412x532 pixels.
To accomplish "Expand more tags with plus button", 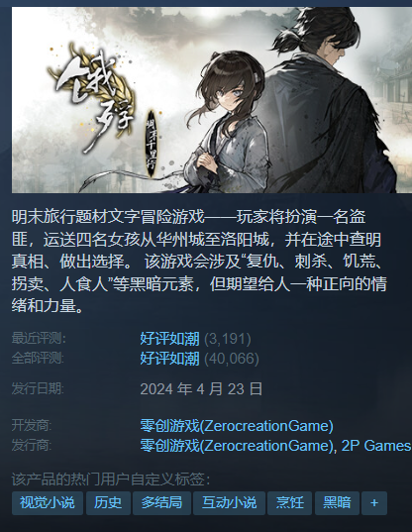I will pos(374,503).
